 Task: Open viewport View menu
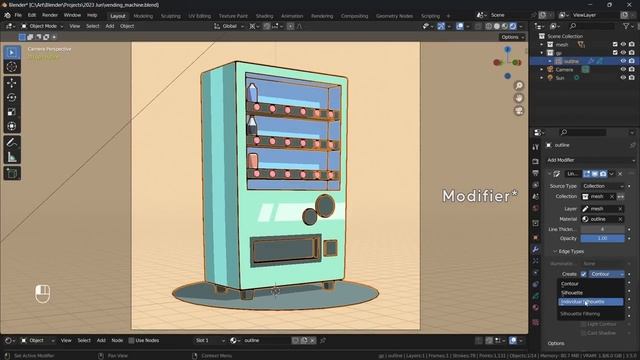[75, 26]
